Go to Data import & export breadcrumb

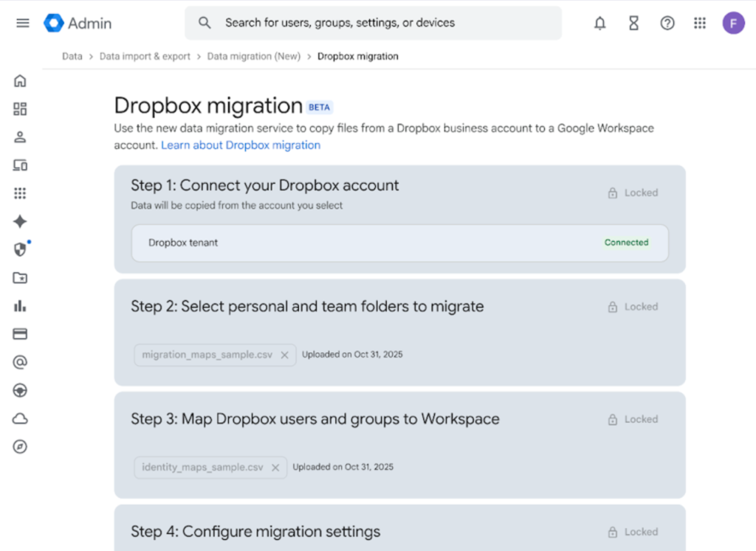(145, 56)
